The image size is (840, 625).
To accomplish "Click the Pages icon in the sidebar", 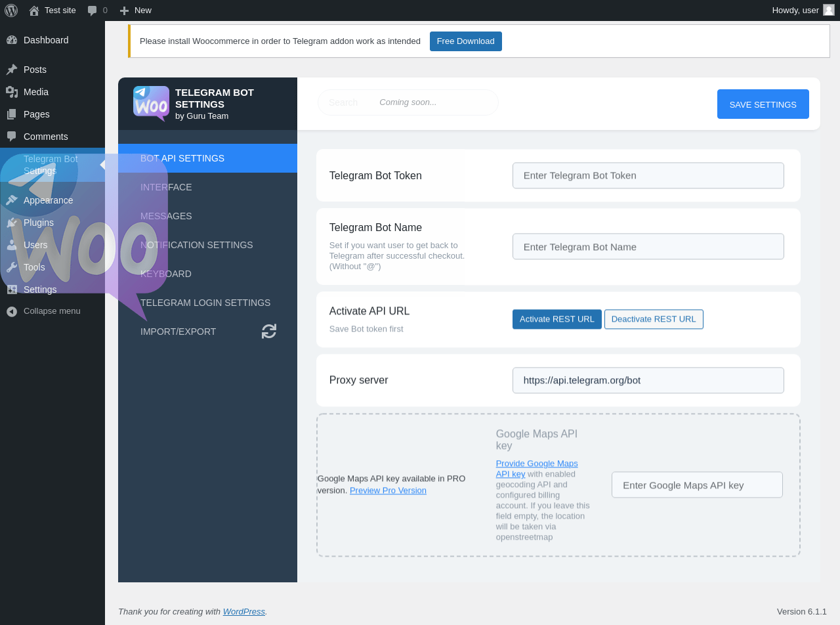I will 12,114.
